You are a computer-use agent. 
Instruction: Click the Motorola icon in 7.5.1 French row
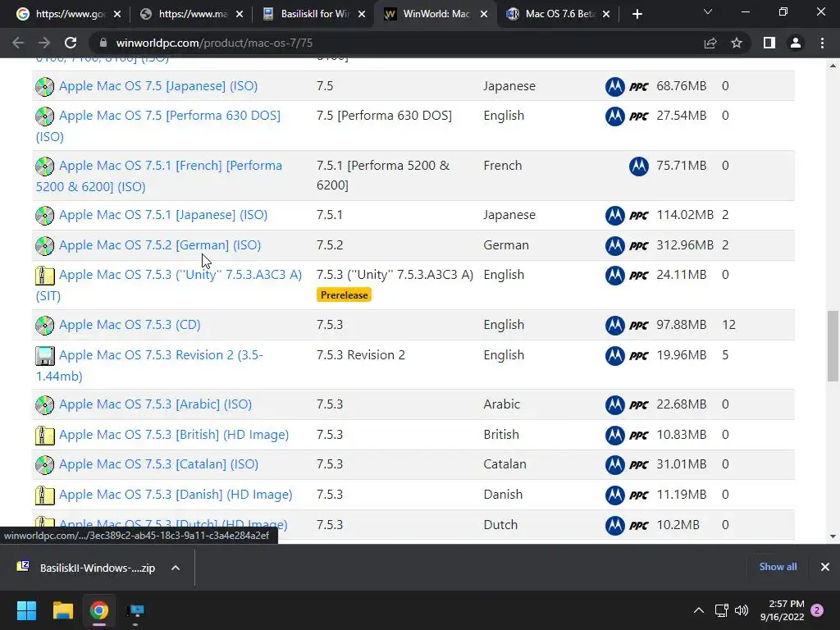coord(638,167)
